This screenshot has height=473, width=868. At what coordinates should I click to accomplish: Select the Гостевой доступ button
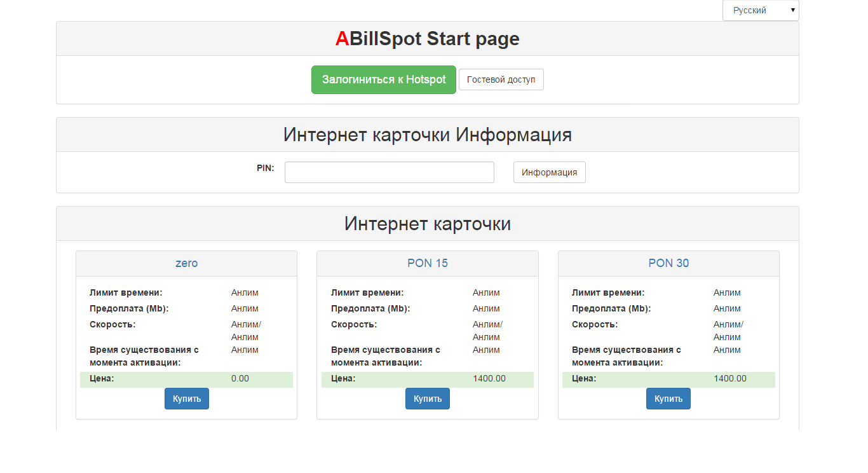[501, 80]
